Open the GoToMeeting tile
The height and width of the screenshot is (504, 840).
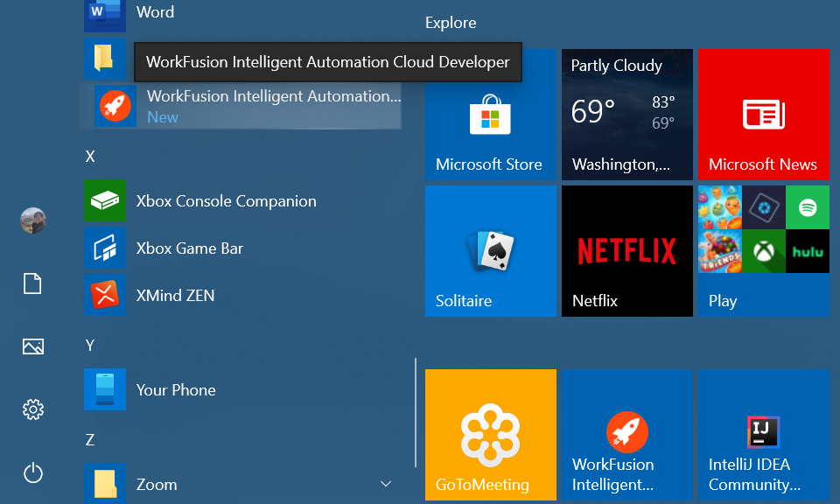[x=491, y=435]
